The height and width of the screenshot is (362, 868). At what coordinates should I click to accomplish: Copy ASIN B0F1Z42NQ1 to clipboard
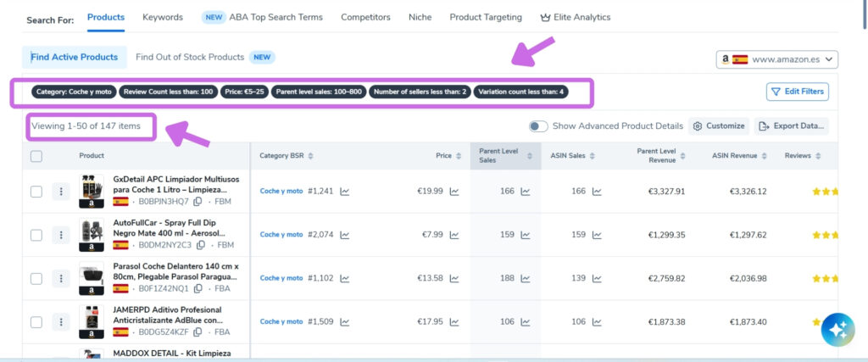coord(198,288)
